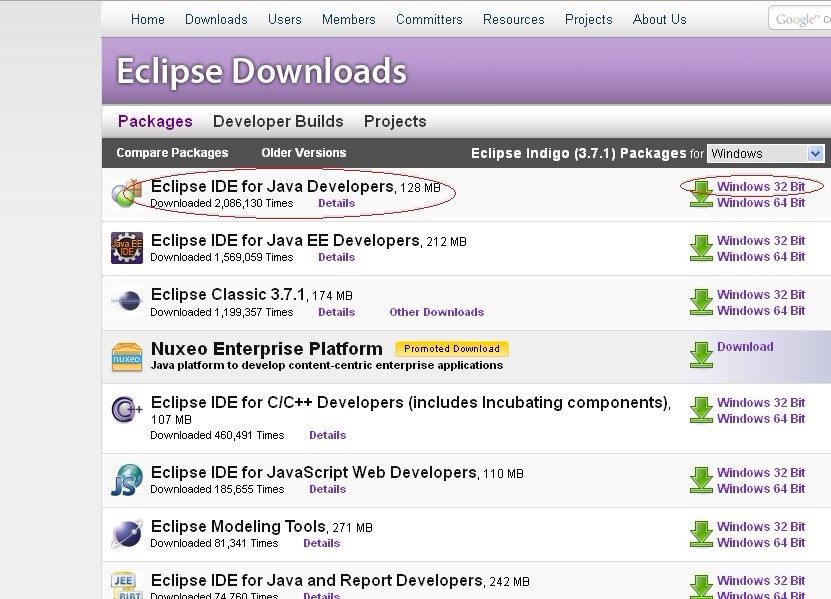Screen dimensions: 831x599
Task: Click the Eclipse IDE for Java EE Developers title
Action: pyautogui.click(x=285, y=241)
